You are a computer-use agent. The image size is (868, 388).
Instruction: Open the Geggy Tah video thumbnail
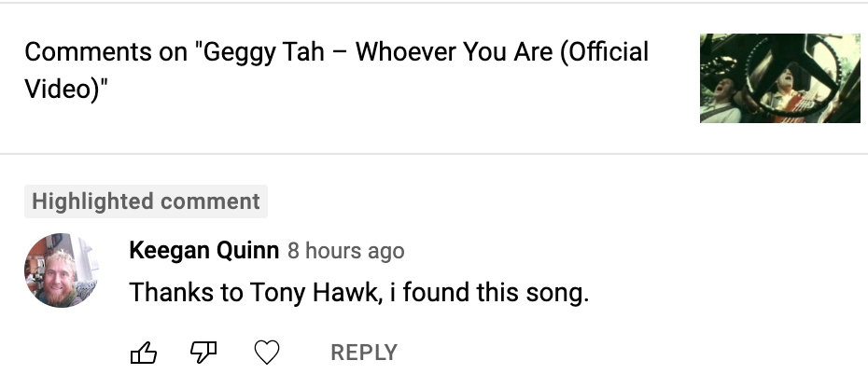(x=780, y=78)
